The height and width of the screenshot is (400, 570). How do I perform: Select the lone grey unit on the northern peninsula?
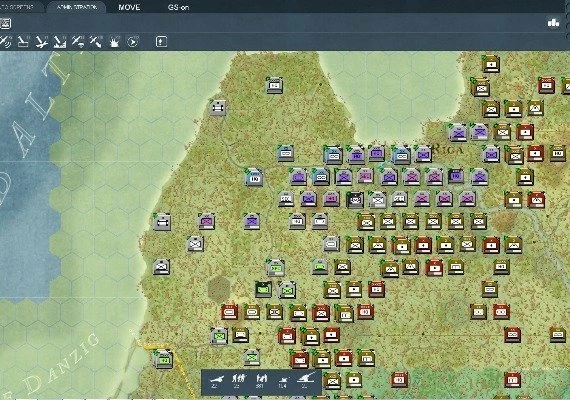[x=274, y=85]
